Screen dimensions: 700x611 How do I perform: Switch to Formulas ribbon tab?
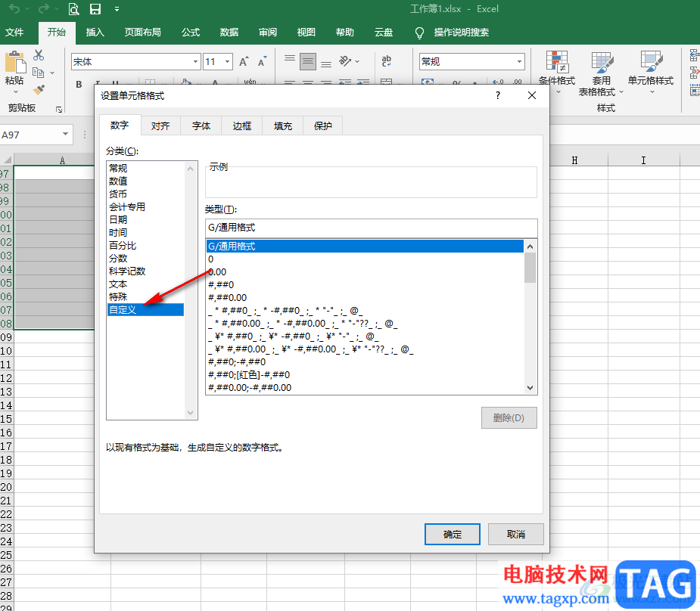(x=191, y=32)
